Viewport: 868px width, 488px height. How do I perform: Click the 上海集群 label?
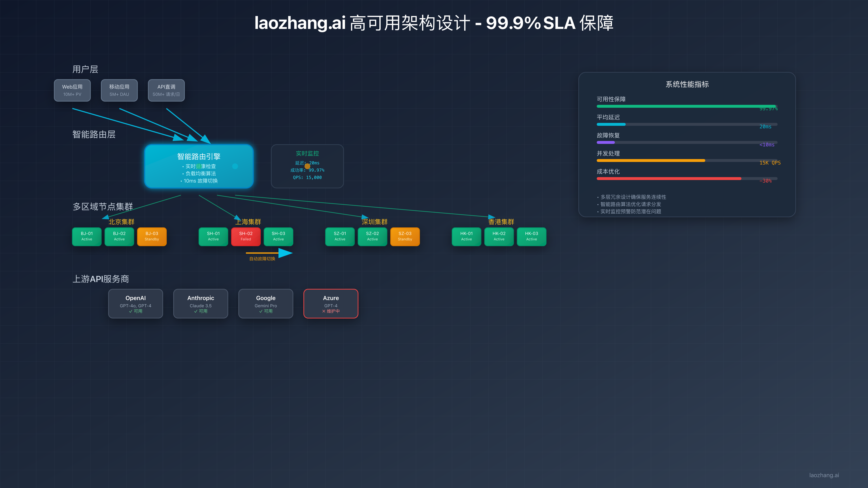click(x=248, y=222)
